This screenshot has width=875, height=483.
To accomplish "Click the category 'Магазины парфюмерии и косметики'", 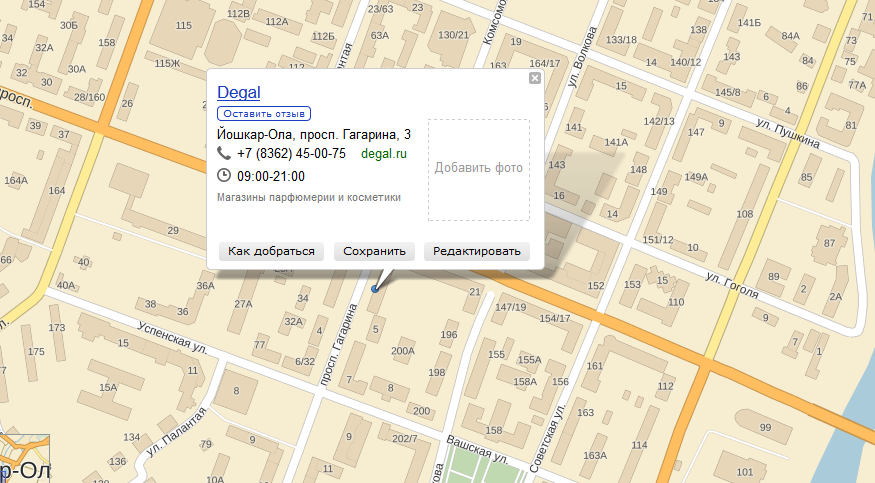I will tap(309, 197).
